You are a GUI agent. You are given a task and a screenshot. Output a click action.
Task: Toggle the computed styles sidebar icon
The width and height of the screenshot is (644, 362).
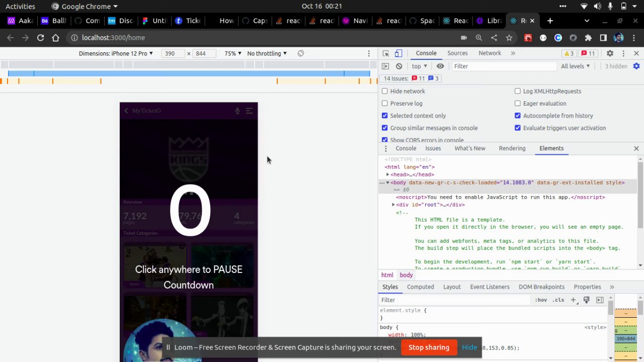pyautogui.click(x=600, y=300)
